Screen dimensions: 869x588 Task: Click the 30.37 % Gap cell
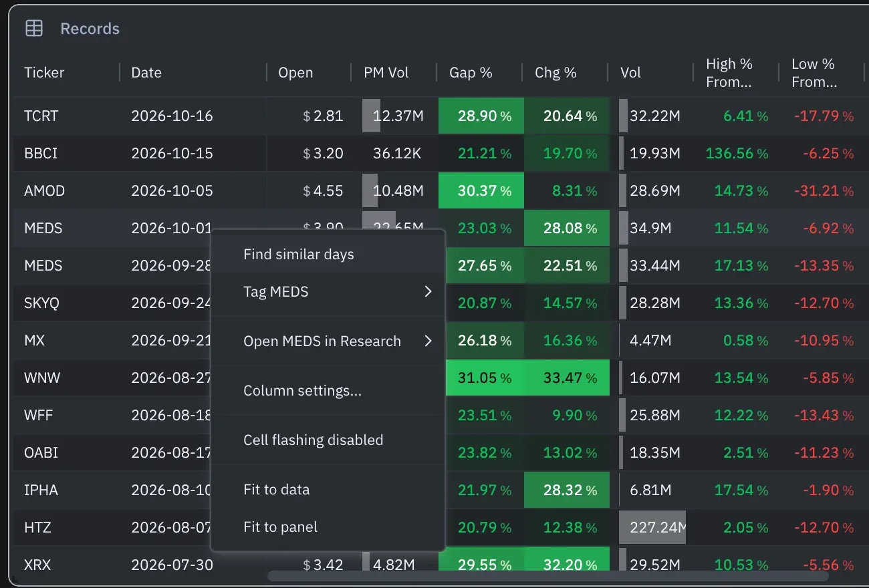coord(481,191)
